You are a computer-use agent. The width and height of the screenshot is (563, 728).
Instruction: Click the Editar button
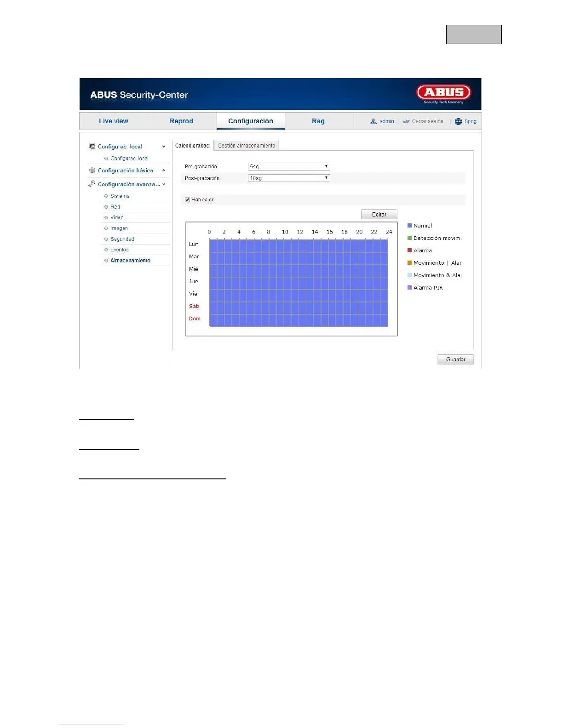379,215
